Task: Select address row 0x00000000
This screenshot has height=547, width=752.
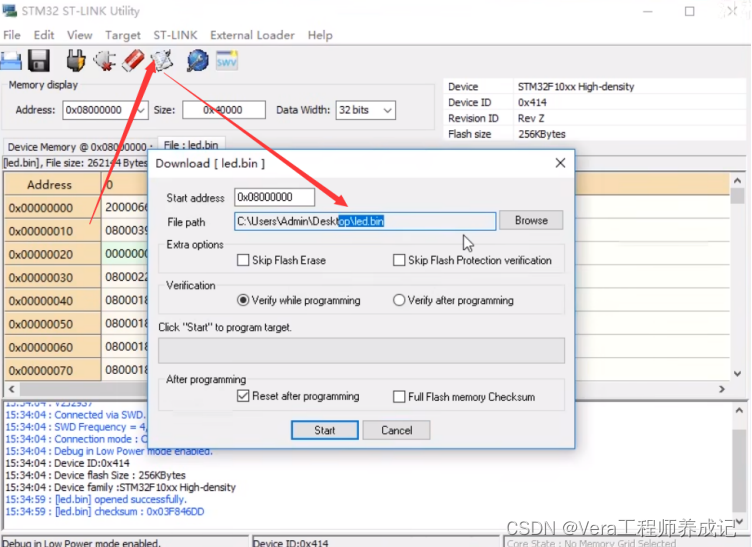Action: [x=52, y=208]
